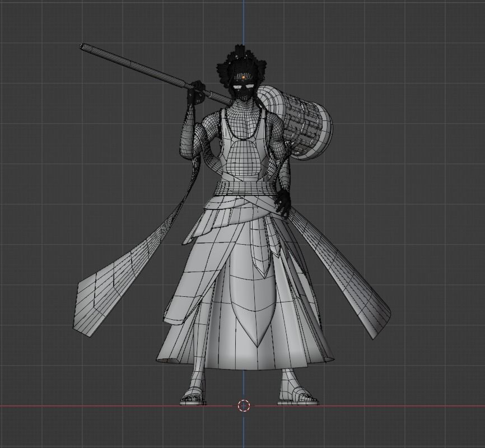Image resolution: width=485 pixels, height=448 pixels.
Task: Click the 3D cursor at the world origin
Action: (x=244, y=405)
